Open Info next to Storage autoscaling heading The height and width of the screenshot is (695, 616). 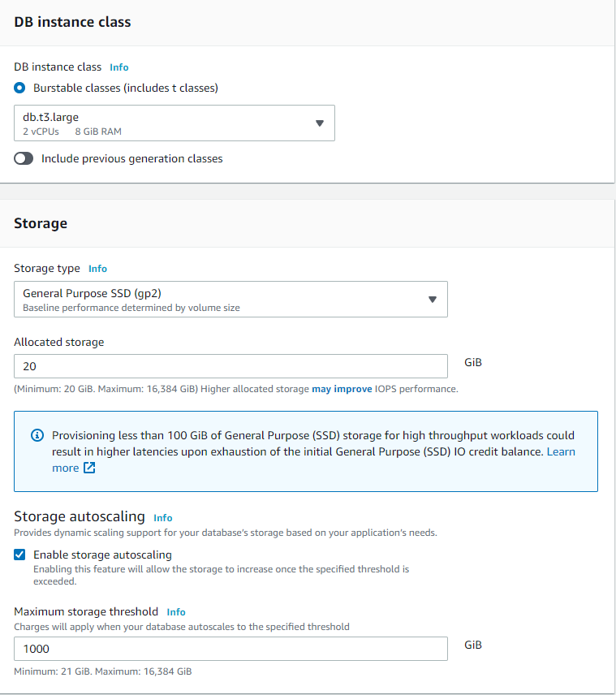163,517
